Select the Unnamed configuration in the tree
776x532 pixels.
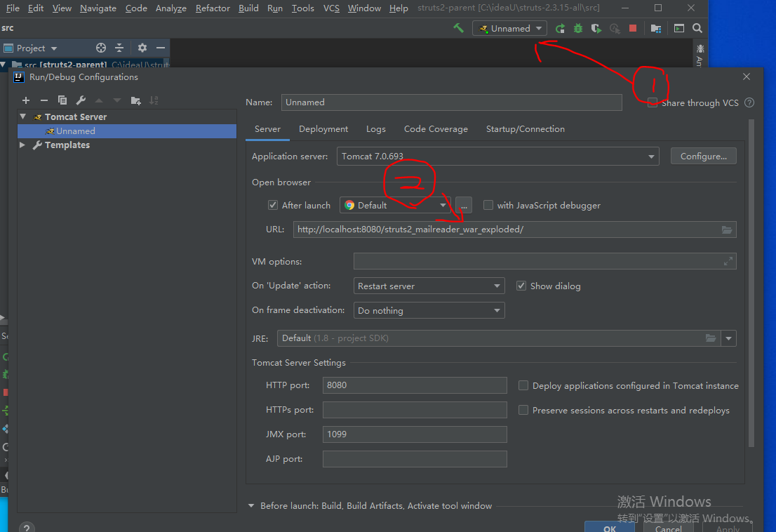127,131
